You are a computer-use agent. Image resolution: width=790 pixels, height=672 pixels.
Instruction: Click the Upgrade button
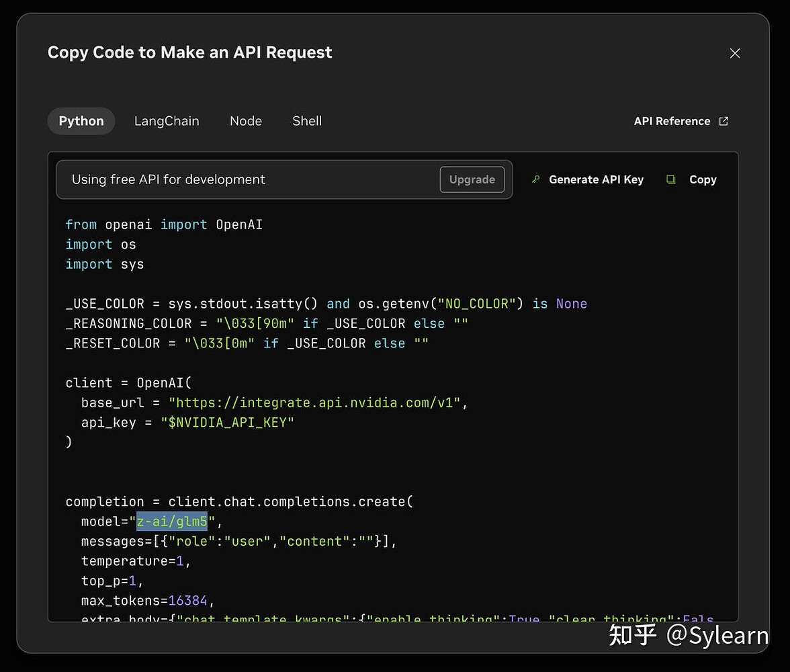tap(472, 179)
